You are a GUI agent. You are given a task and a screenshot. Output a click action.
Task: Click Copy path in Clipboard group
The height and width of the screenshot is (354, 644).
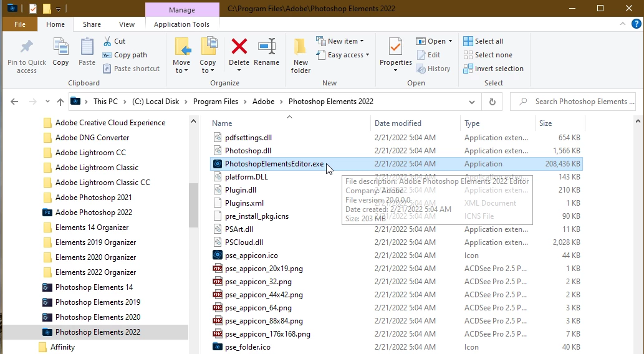click(x=125, y=55)
